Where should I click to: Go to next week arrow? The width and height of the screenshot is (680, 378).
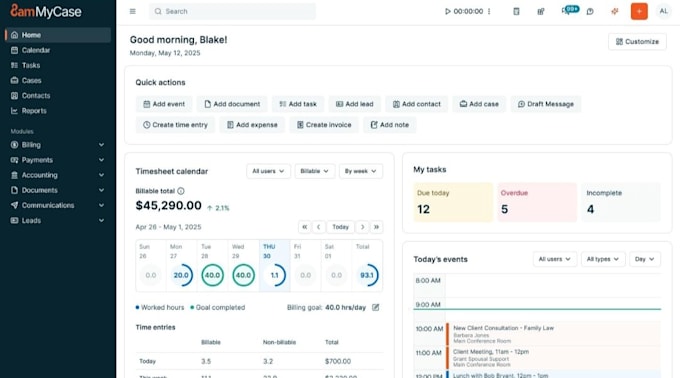click(363, 227)
